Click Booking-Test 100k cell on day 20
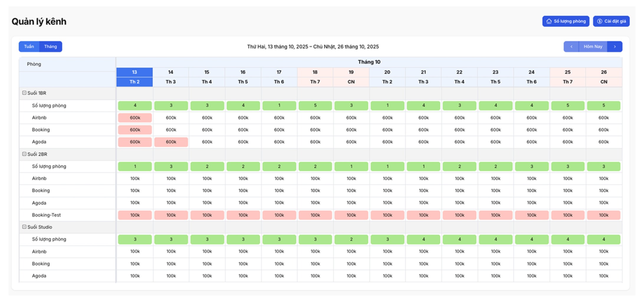 click(x=387, y=215)
